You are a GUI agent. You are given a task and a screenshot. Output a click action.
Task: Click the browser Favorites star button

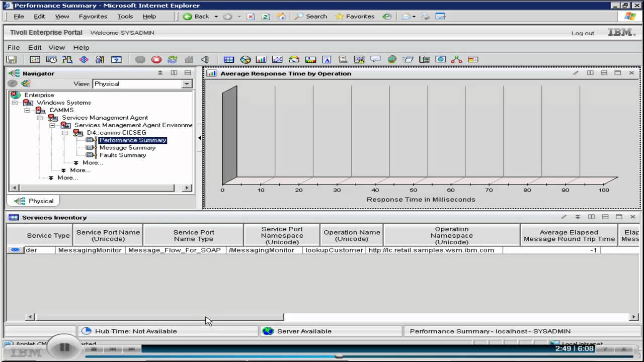pos(355,16)
